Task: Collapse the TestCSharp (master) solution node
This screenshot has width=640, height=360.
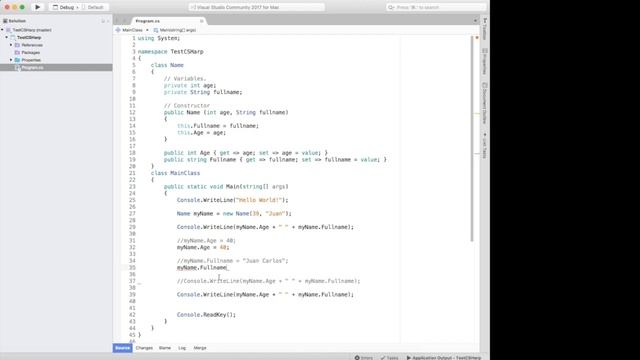Action: pos(2,30)
